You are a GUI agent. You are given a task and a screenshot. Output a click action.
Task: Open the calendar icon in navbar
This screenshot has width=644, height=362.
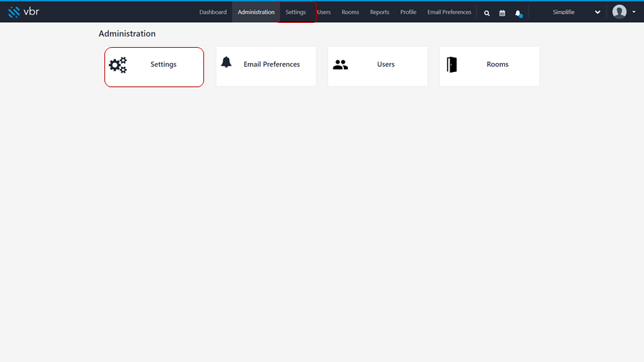[x=502, y=13]
